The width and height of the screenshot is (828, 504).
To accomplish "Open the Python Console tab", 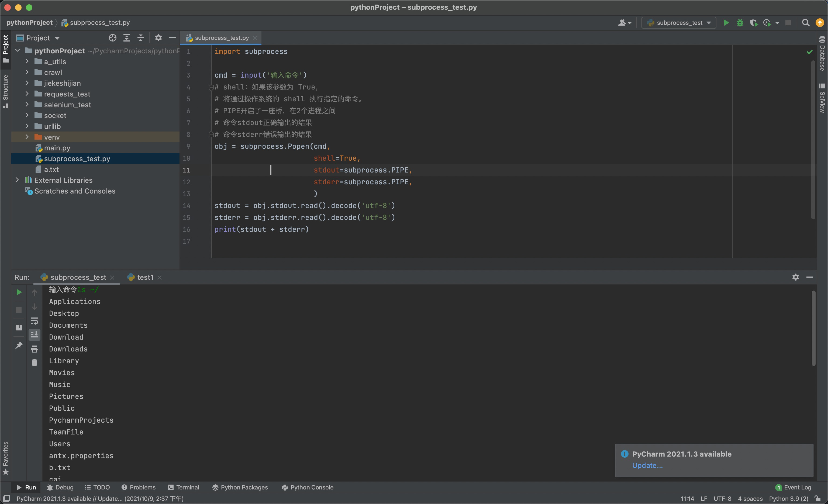I will [x=308, y=487].
